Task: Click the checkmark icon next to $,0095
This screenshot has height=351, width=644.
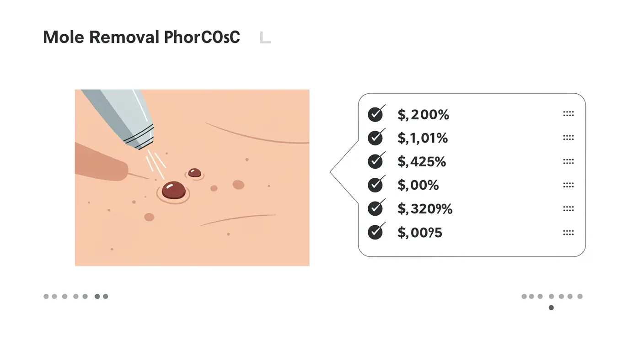Action: point(376,233)
